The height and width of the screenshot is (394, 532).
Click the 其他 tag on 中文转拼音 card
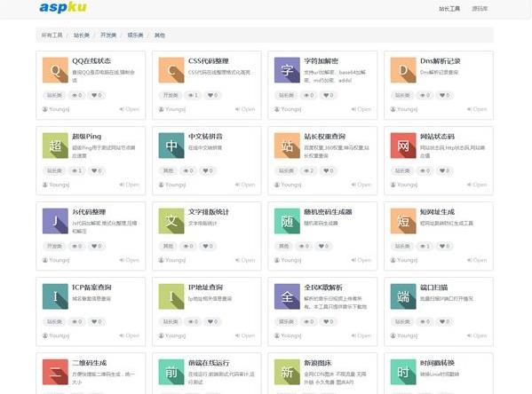(168, 170)
